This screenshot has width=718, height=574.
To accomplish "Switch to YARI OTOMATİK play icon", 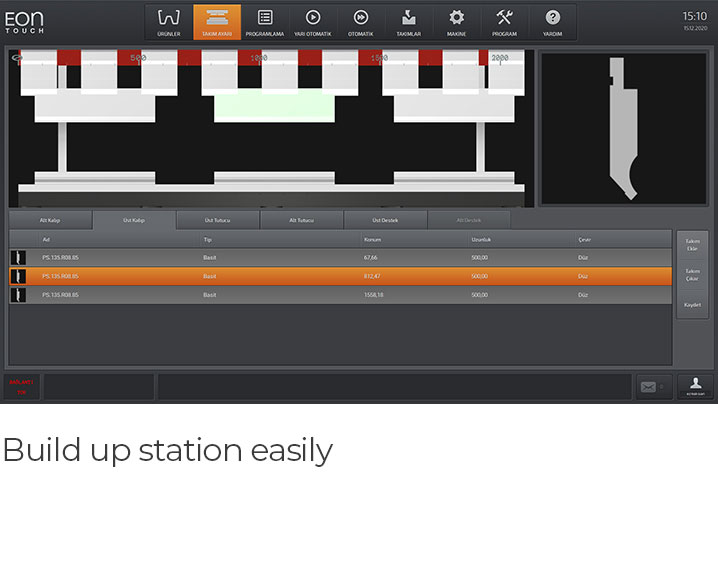I will pyautogui.click(x=313, y=22).
